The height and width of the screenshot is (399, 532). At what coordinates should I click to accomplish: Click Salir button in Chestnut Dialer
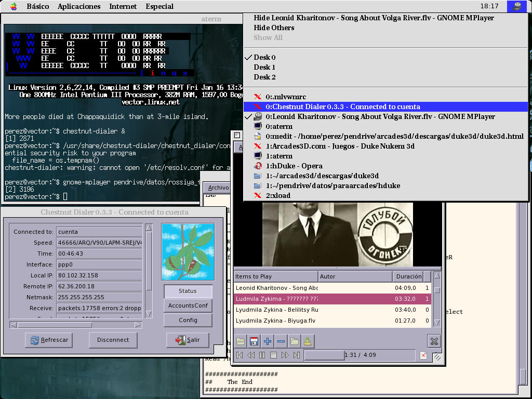click(x=188, y=340)
